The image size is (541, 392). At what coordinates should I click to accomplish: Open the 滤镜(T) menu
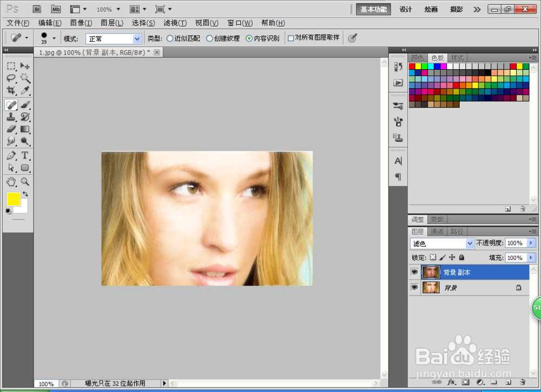click(x=175, y=23)
